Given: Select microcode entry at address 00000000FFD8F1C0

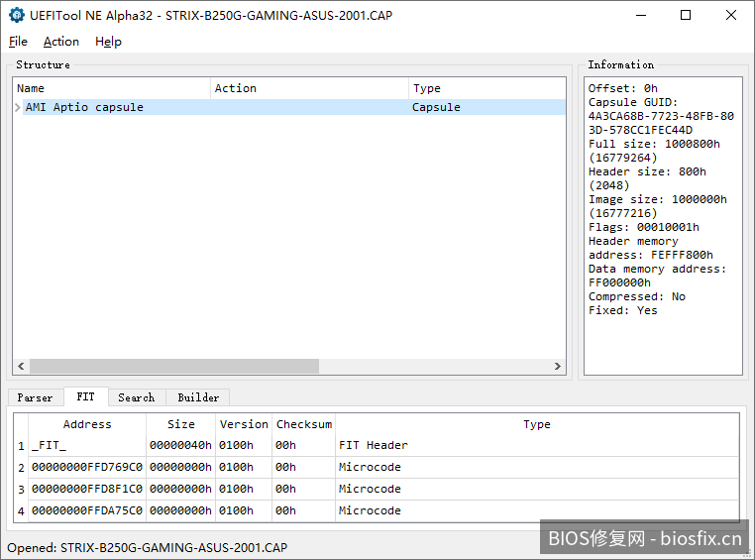Looking at the screenshot, I should (x=87, y=490).
